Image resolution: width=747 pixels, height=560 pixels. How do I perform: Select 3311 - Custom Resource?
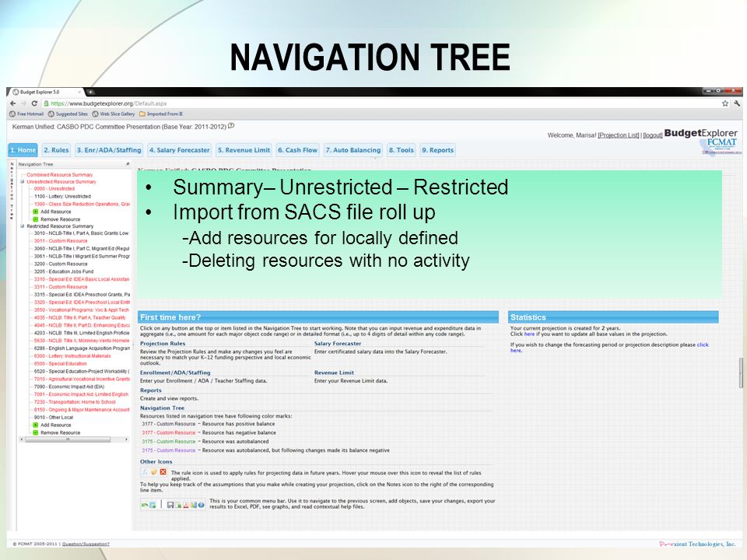(x=61, y=287)
